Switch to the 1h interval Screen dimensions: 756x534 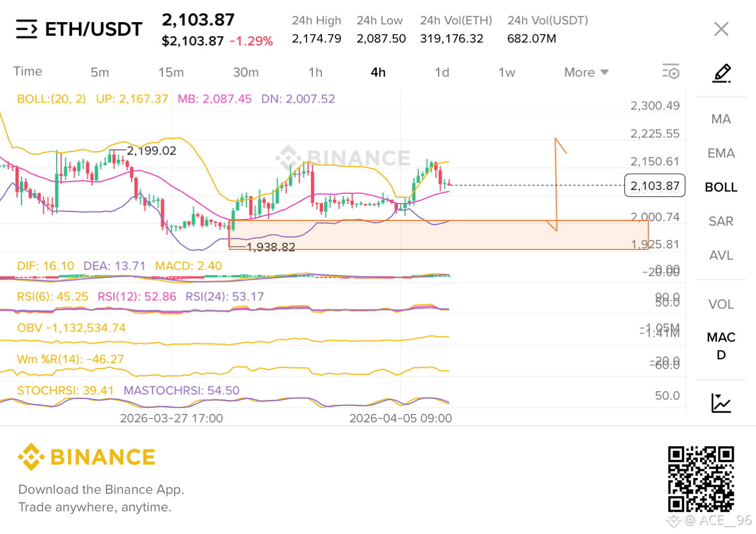point(316,72)
